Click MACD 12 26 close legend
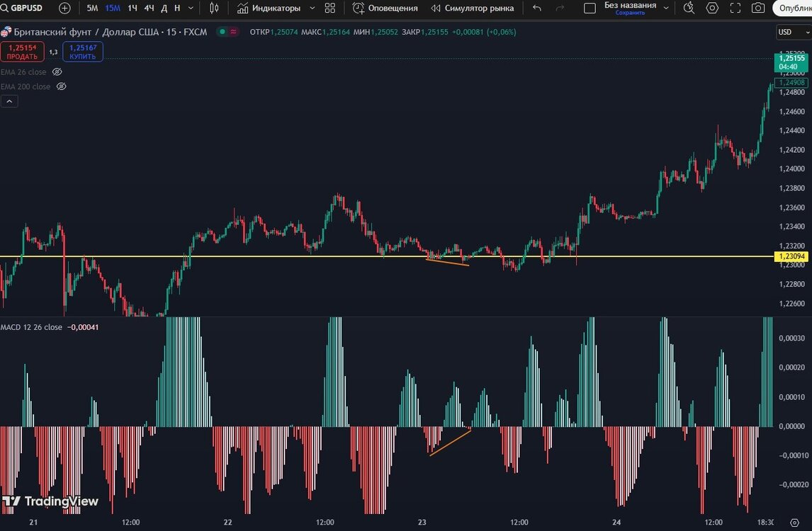 coord(31,327)
